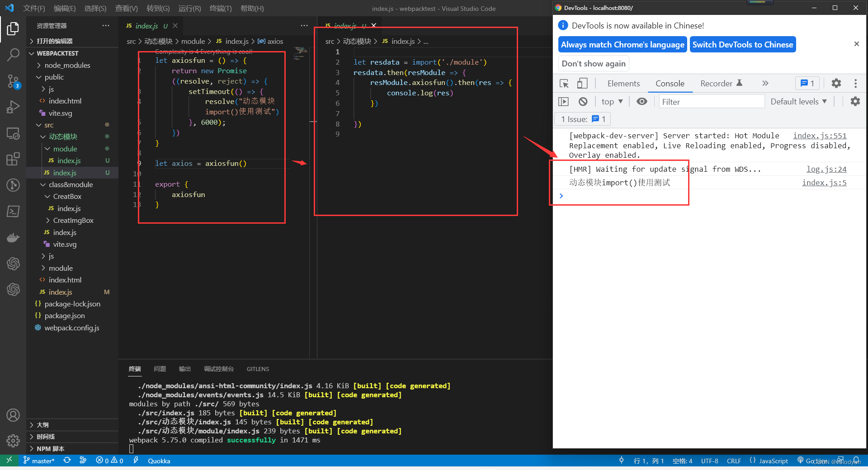The width and height of the screenshot is (868, 470).
Task: Follow the index.js:5 console link
Action: click(x=824, y=183)
